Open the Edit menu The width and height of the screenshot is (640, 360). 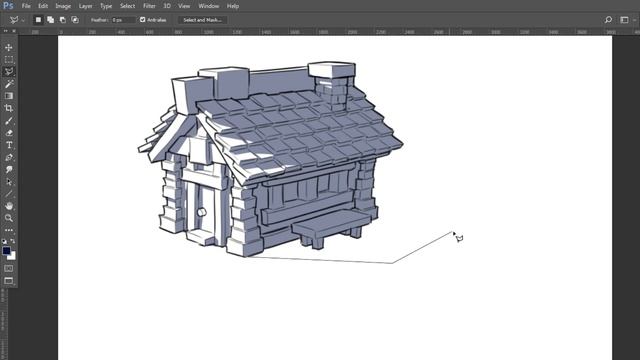pyautogui.click(x=43, y=6)
